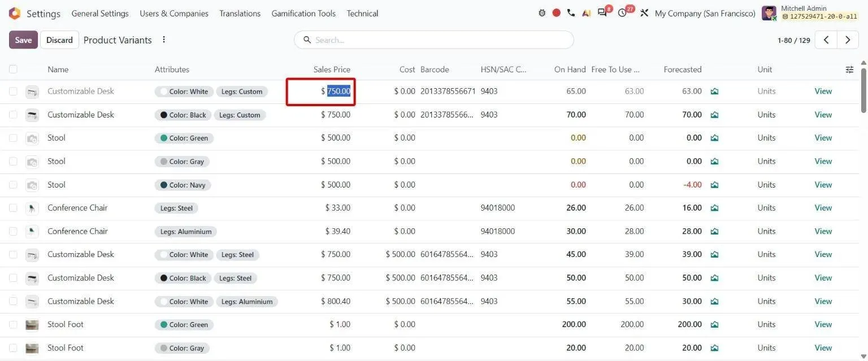868x361 pixels.
Task: Discard the current changes
Action: pos(59,40)
